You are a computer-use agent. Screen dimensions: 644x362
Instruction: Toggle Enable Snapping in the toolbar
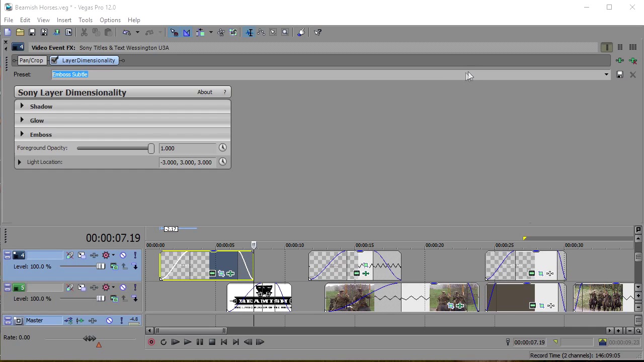tap(174, 32)
